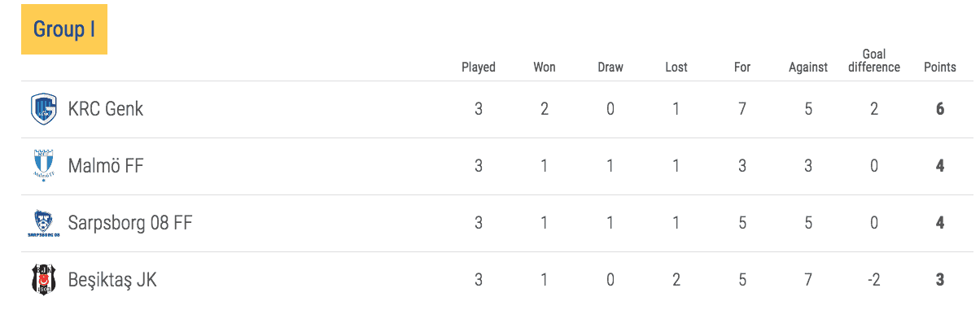The image size is (980, 310).
Task: Click the For column header
Action: [742, 68]
